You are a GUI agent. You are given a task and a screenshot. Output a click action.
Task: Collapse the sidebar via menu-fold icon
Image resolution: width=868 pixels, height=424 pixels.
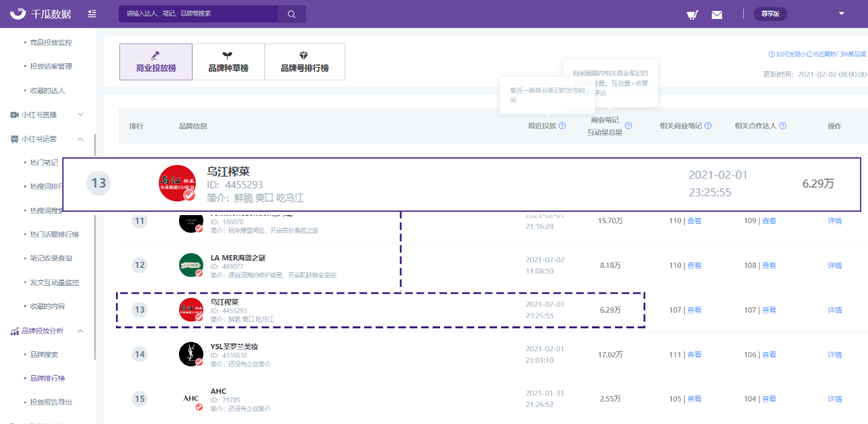point(92,14)
